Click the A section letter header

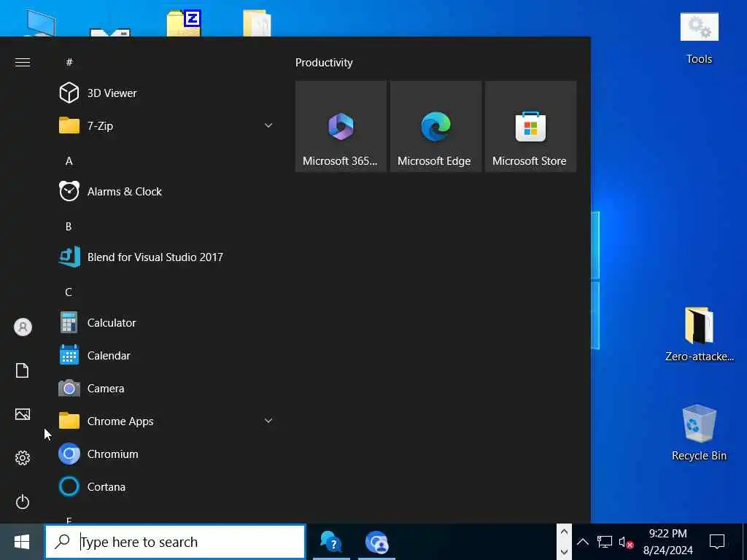click(x=69, y=161)
